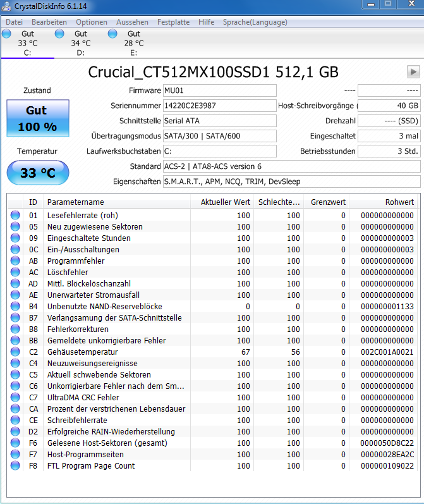Select the Gehäusetemperatur parameter name
The width and height of the screenshot is (424, 504).
tap(83, 352)
